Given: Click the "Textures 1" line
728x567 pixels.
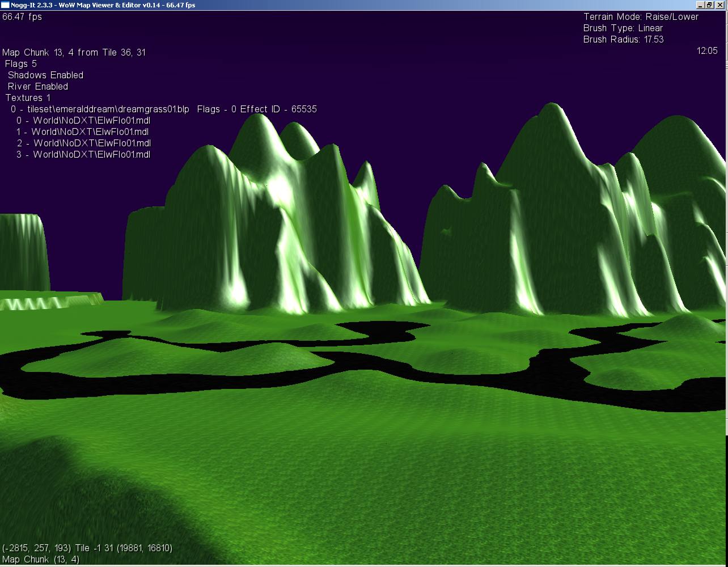Looking at the screenshot, I should pyautogui.click(x=28, y=98).
